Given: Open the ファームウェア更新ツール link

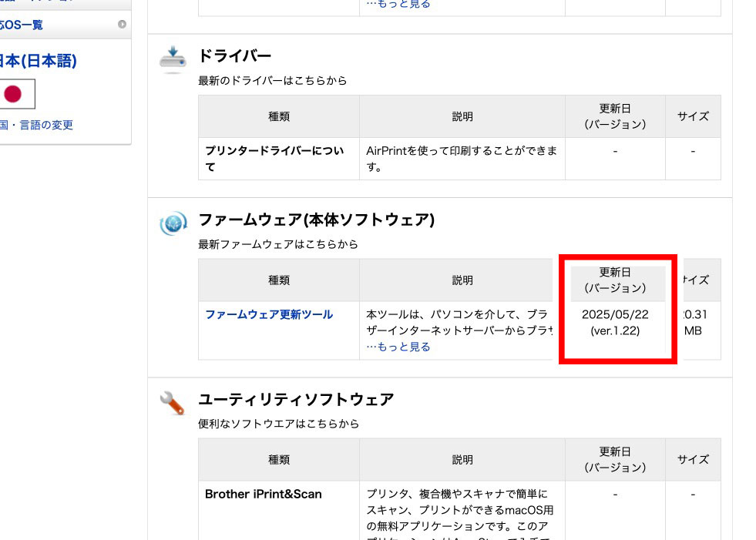Looking at the screenshot, I should click(x=269, y=314).
